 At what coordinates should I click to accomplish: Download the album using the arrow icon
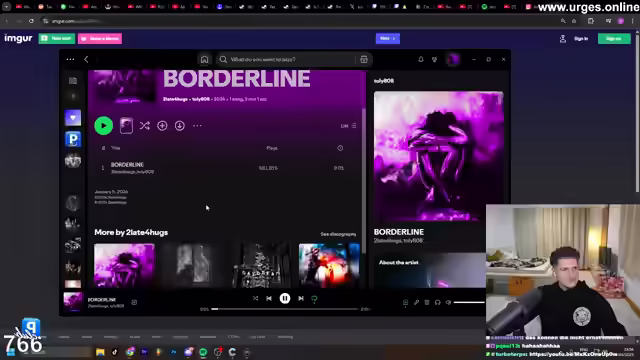click(x=180, y=126)
